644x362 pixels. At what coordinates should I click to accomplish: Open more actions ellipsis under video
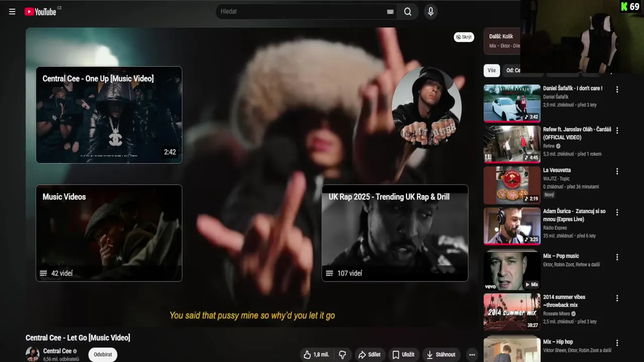pos(472,354)
